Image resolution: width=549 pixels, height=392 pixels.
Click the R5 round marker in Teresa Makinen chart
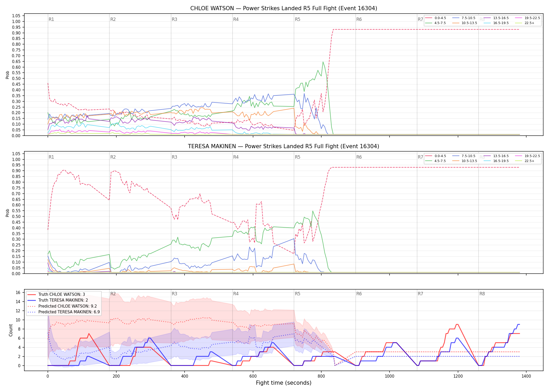pyautogui.click(x=298, y=157)
